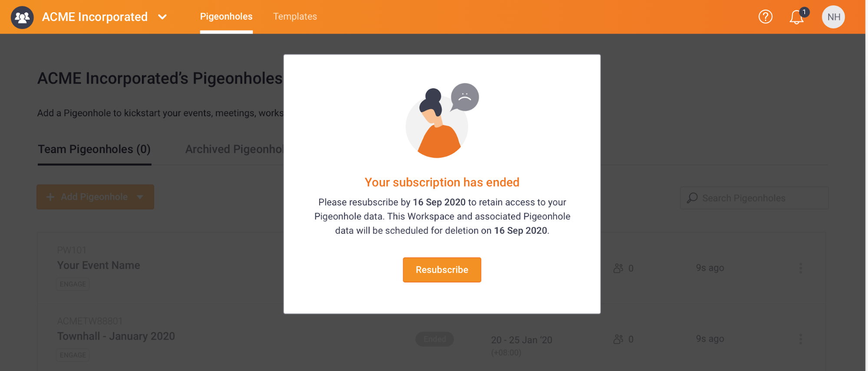
Task: Click the sad face subscription illustration
Action: (442, 121)
